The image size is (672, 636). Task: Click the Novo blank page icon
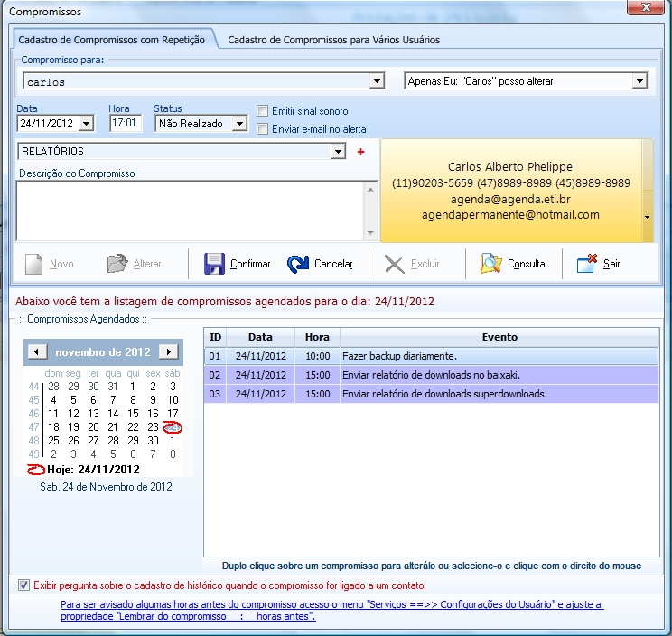pyautogui.click(x=33, y=264)
